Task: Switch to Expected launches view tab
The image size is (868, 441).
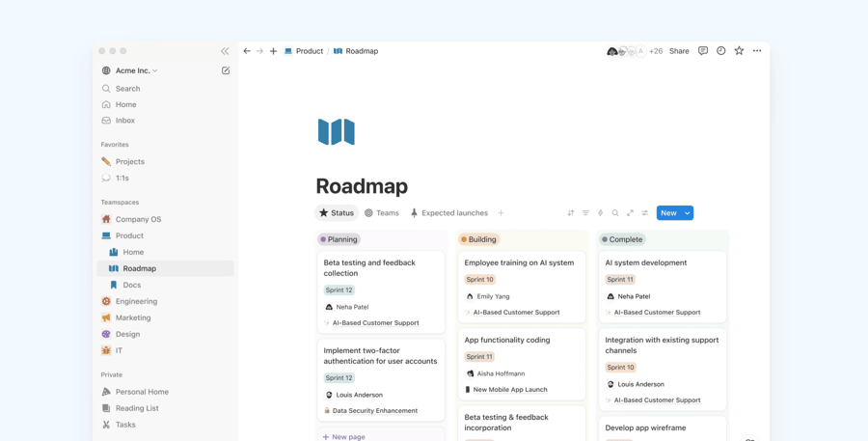Action: tap(448, 212)
